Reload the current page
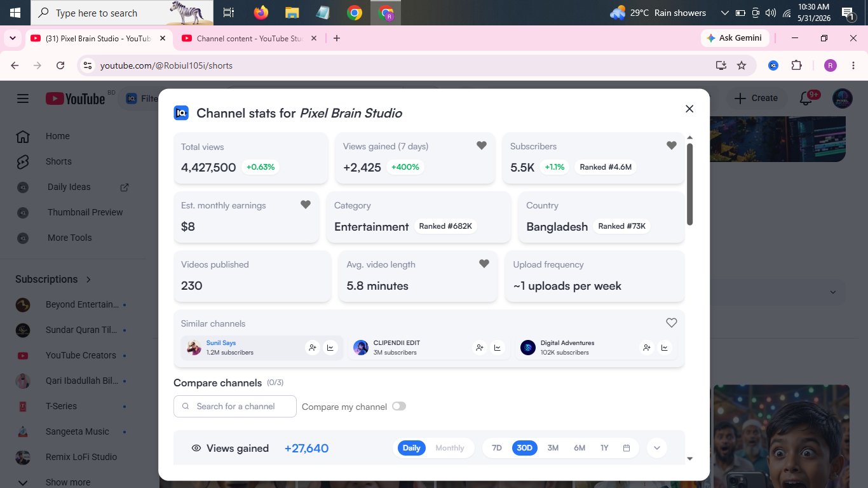Image resolution: width=868 pixels, height=488 pixels. [60, 65]
